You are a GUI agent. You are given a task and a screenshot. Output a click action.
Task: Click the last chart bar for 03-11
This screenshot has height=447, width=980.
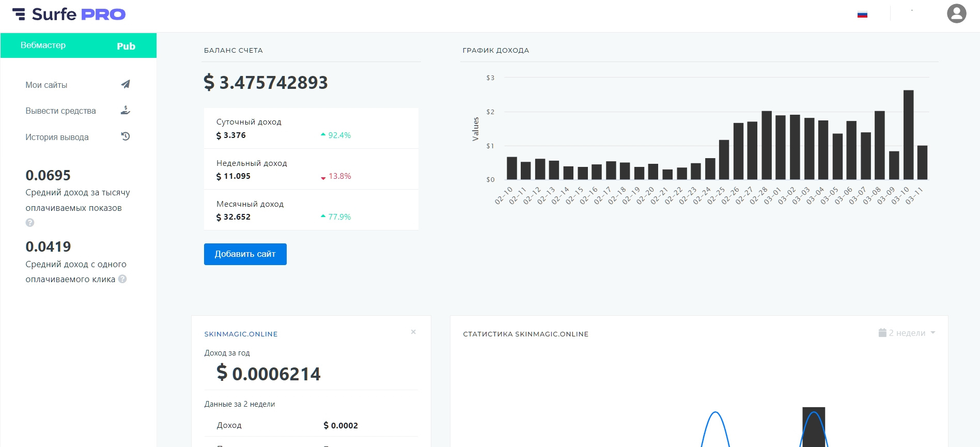pos(923,163)
